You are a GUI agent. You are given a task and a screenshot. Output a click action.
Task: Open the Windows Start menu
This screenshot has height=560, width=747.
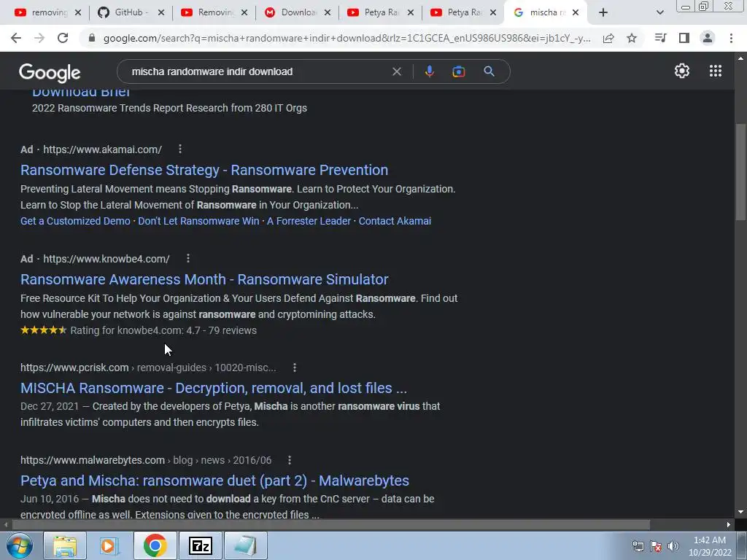tap(19, 545)
